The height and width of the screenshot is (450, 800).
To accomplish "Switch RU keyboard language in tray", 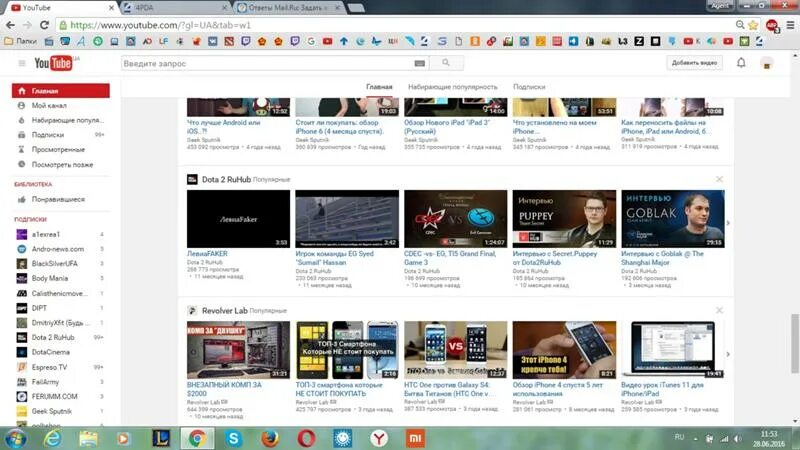I will coord(679,437).
